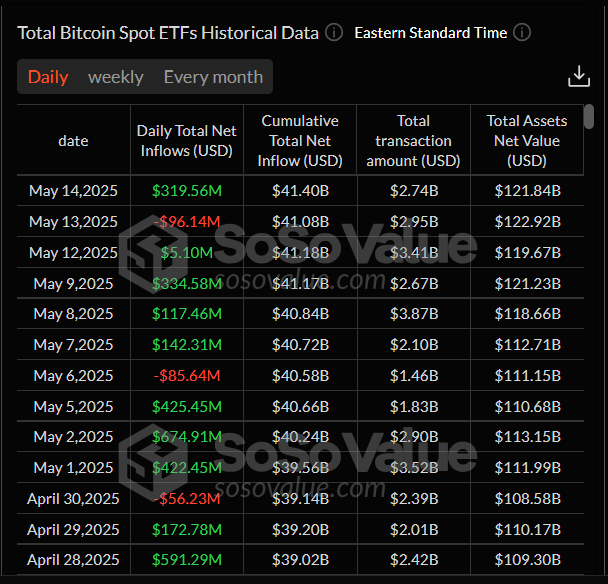
Task: Click the info icon beside the table title
Action: pos(334,32)
